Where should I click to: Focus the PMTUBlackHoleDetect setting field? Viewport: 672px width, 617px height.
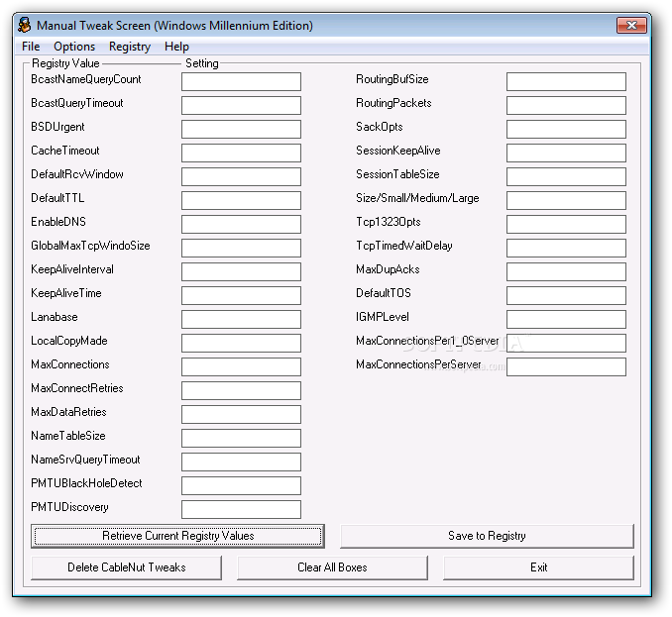point(241,485)
